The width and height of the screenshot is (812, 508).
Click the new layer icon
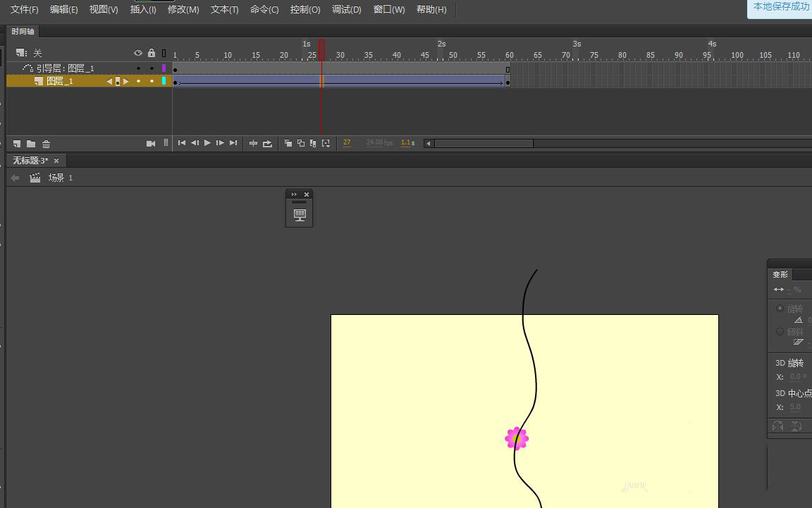(17, 144)
